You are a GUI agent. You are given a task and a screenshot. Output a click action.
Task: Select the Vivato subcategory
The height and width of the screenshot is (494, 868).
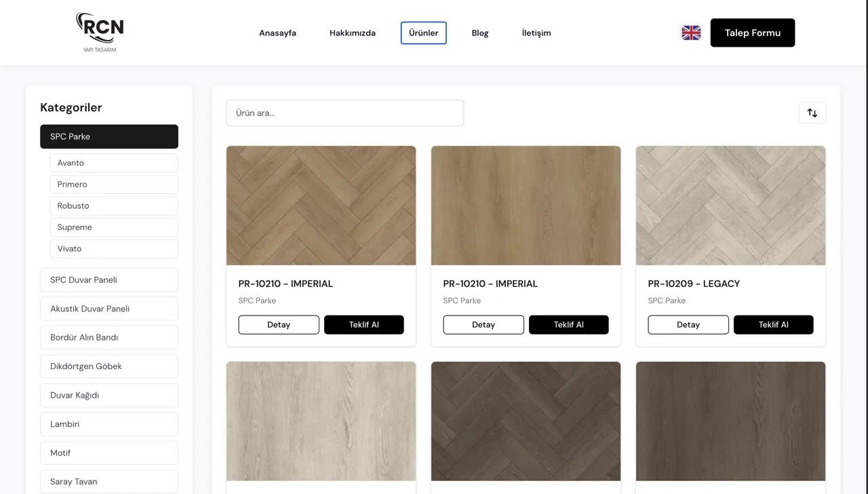click(x=114, y=248)
